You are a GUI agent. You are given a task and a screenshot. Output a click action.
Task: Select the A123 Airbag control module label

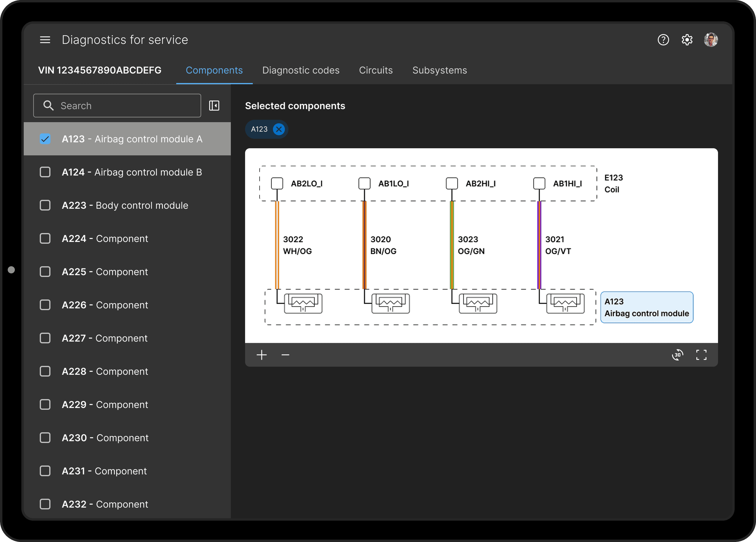646,307
